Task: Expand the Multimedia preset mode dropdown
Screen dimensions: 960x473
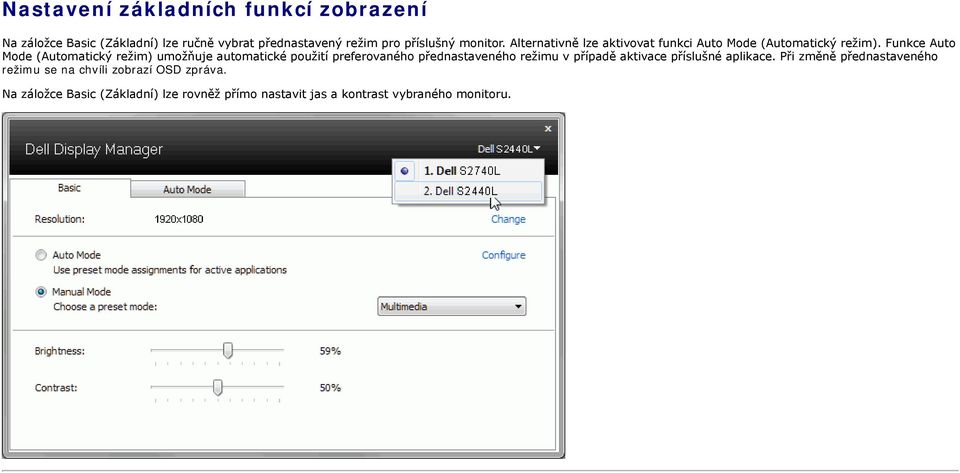Action: pyautogui.click(x=451, y=307)
